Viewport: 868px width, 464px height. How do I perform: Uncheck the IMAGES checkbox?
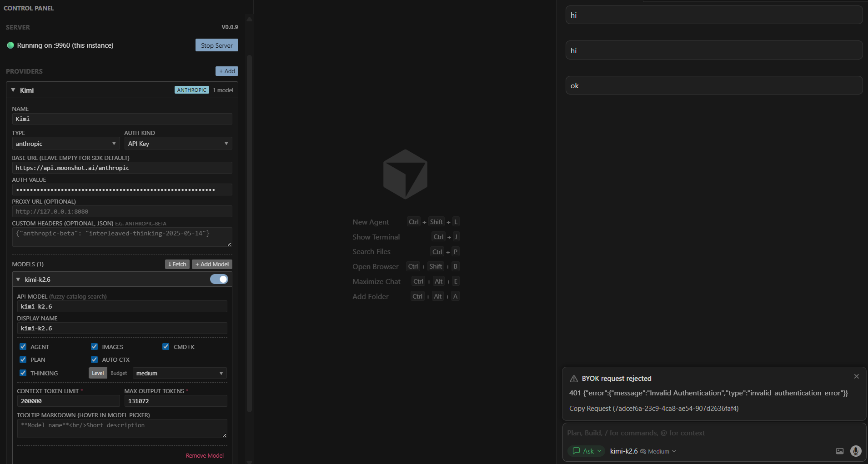click(x=94, y=346)
